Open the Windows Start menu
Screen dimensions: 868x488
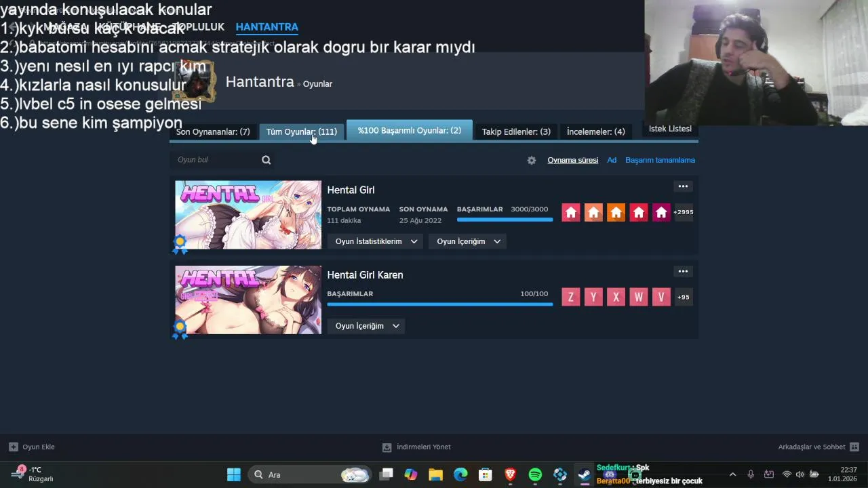(234, 474)
